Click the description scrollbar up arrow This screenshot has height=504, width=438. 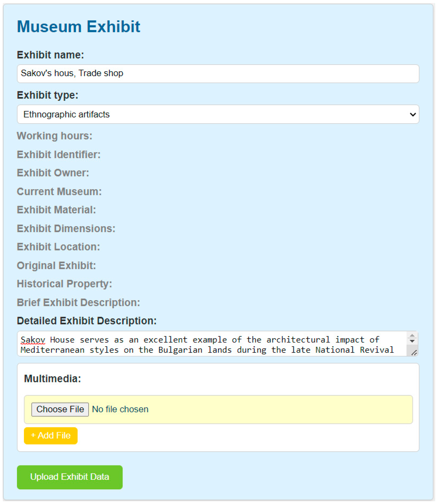coord(412,336)
